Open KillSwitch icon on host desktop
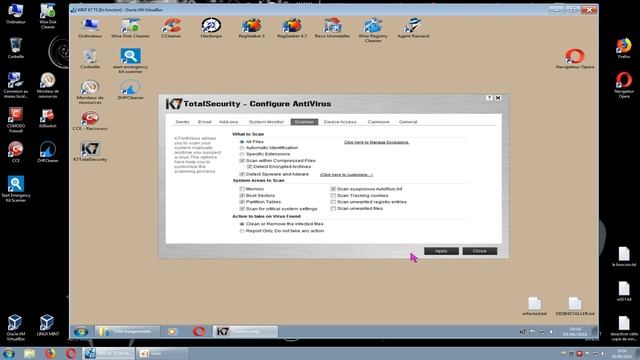This screenshot has height=360, width=640. point(47,118)
